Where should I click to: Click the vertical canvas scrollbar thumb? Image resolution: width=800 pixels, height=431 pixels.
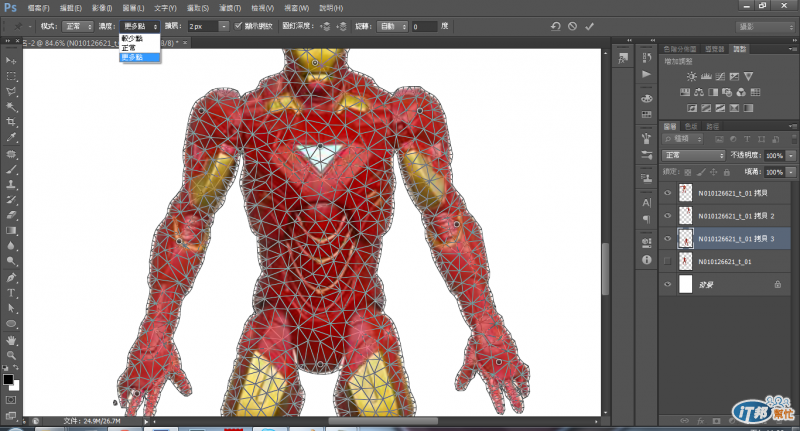tap(606, 269)
